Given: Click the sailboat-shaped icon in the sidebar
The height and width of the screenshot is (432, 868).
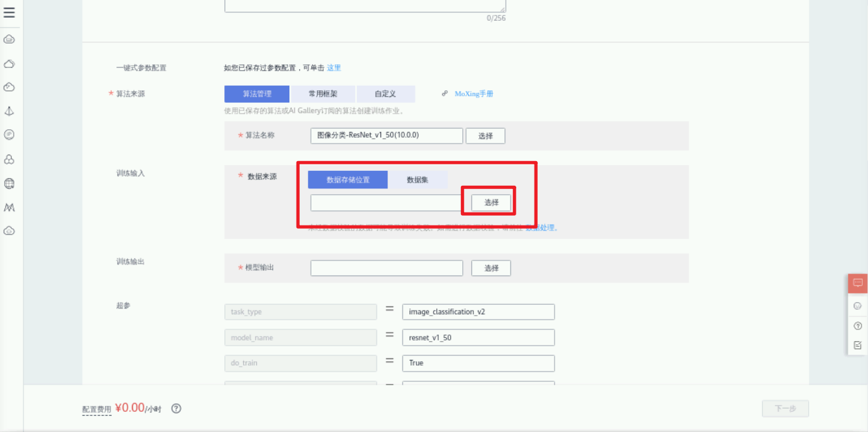Looking at the screenshot, I should tap(9, 111).
